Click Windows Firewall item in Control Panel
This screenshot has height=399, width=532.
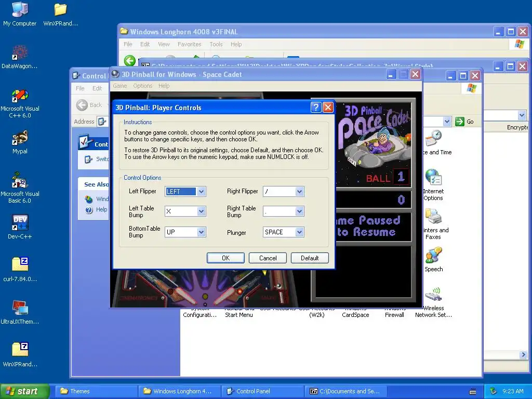[x=394, y=312]
